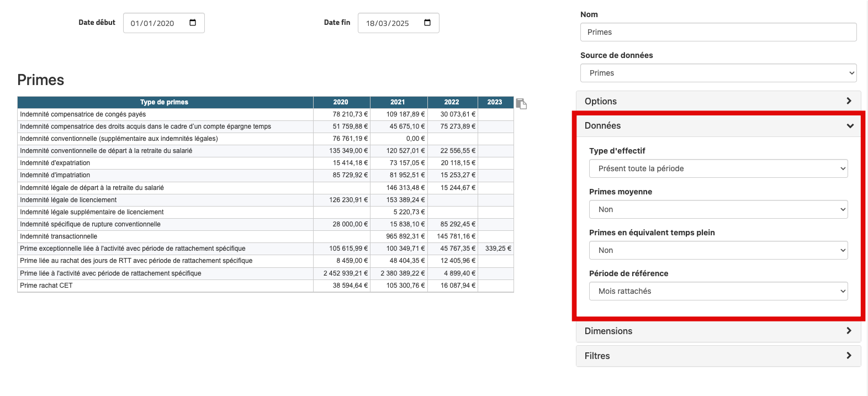Collapse the Données section
Screen dimensions: 868x396
click(718, 125)
